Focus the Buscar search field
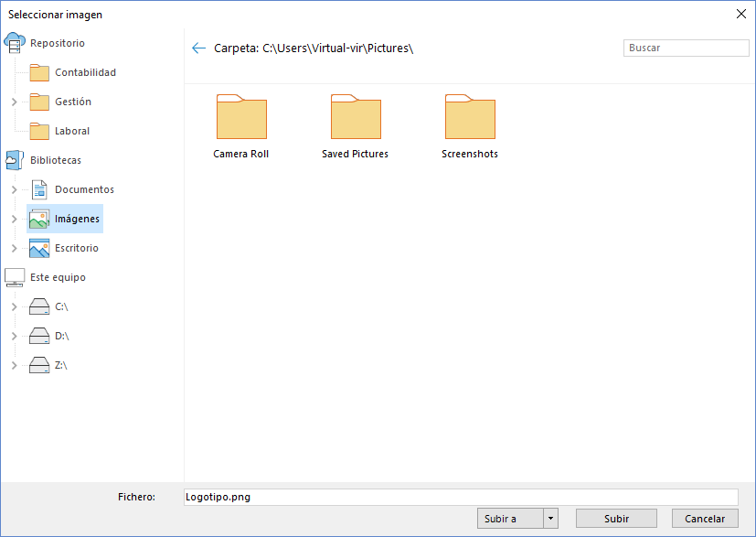Image resolution: width=756 pixels, height=537 pixels. (687, 48)
